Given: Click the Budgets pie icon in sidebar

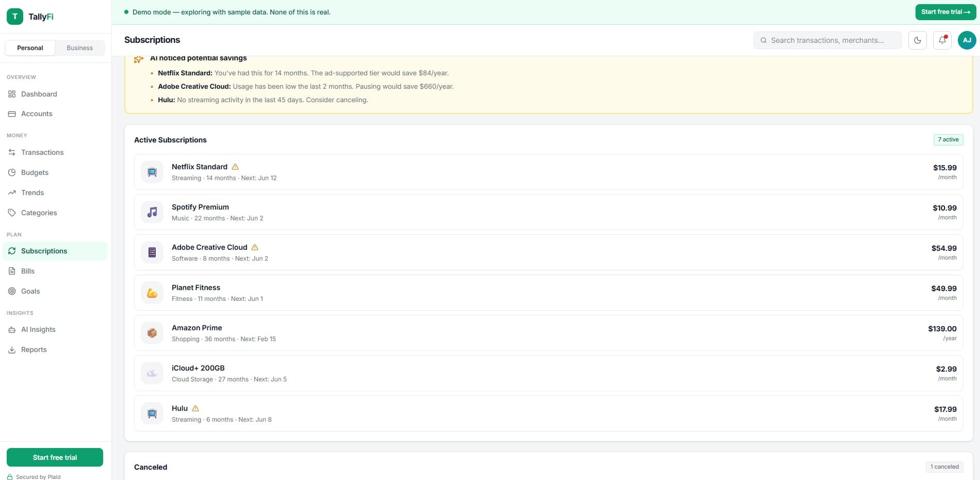Looking at the screenshot, I should [x=12, y=172].
